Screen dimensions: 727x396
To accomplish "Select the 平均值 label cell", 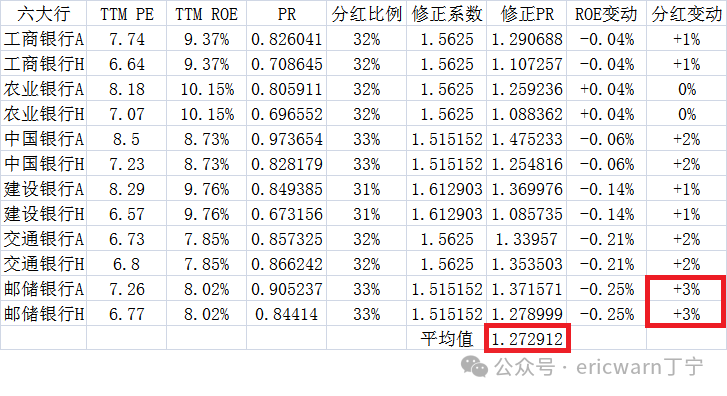I will (x=446, y=339).
